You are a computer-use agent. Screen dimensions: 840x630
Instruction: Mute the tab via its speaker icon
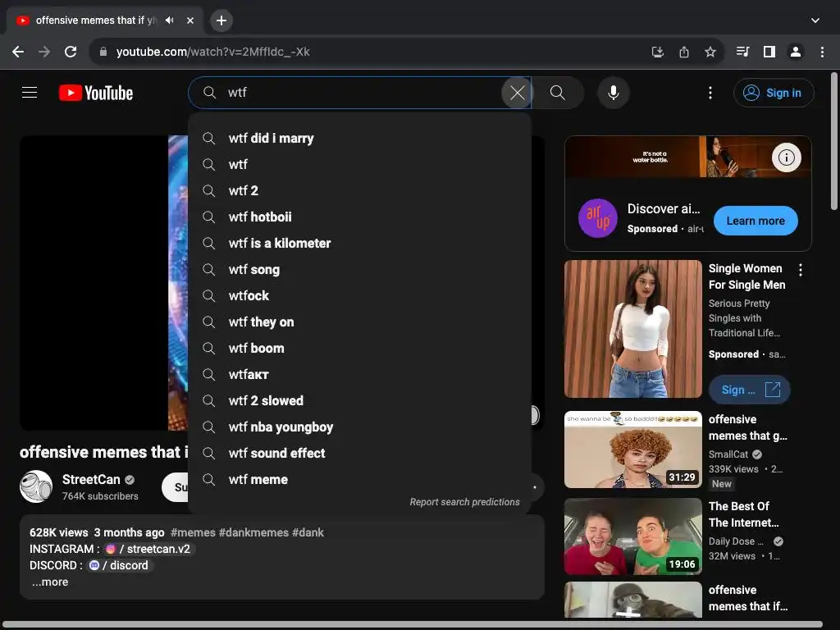point(169,21)
